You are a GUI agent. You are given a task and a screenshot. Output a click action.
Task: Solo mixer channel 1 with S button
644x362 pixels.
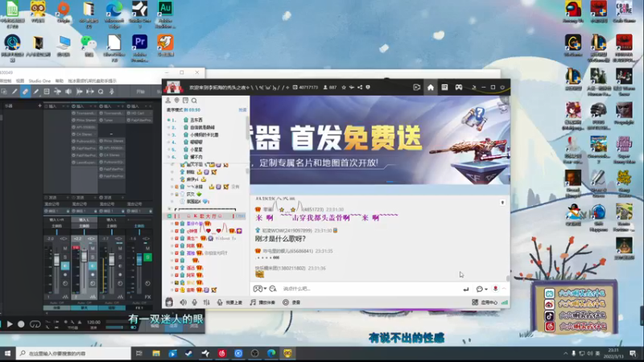[65, 257]
